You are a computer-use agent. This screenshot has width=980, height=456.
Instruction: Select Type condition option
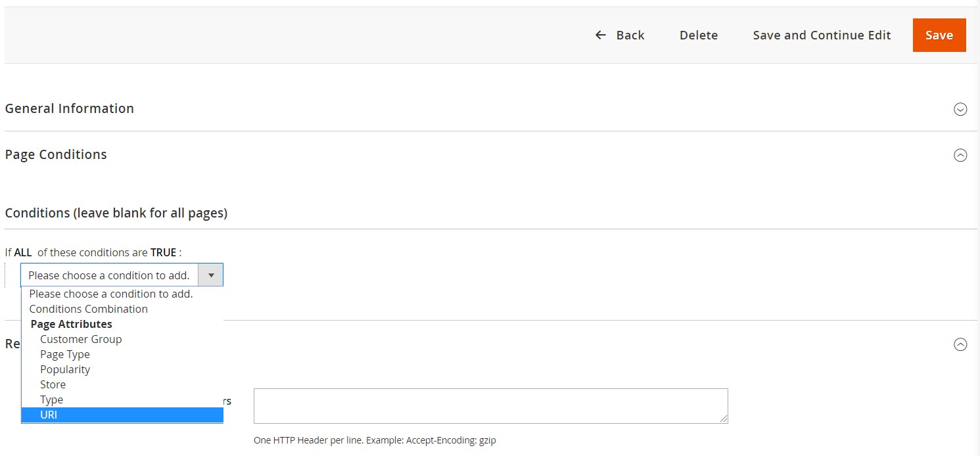pyautogui.click(x=51, y=399)
